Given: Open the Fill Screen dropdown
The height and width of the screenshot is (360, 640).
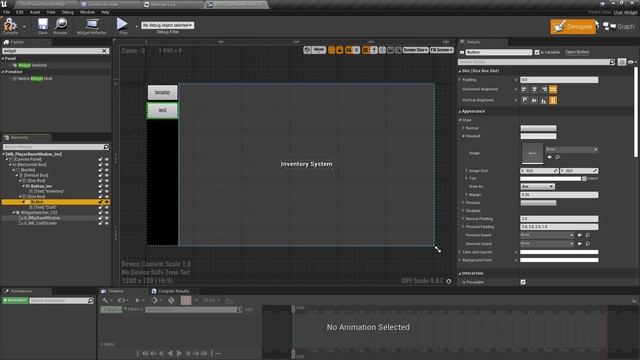Looking at the screenshot, I should [442, 50].
